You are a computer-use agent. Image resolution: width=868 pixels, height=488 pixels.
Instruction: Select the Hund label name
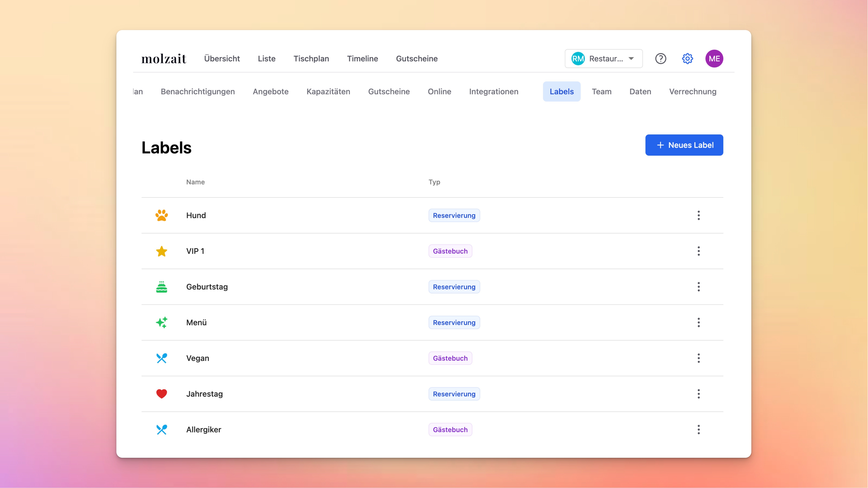pyautogui.click(x=196, y=215)
